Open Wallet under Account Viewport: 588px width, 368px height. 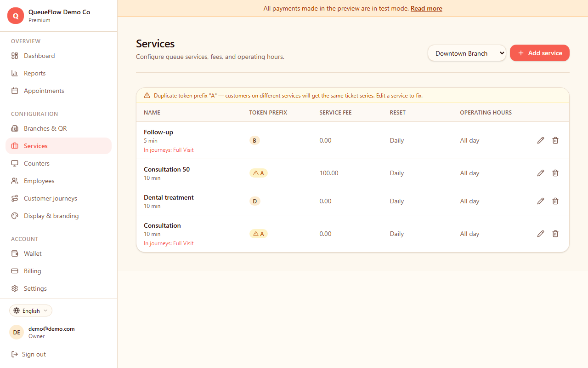[x=58, y=253]
